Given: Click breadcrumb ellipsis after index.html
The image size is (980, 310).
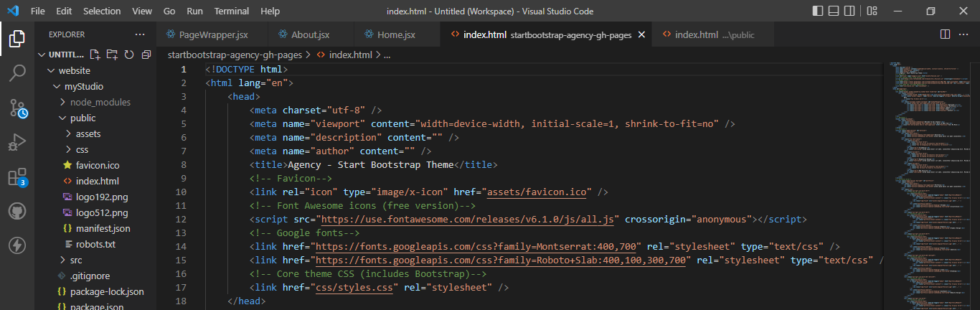Looking at the screenshot, I should pyautogui.click(x=387, y=55).
